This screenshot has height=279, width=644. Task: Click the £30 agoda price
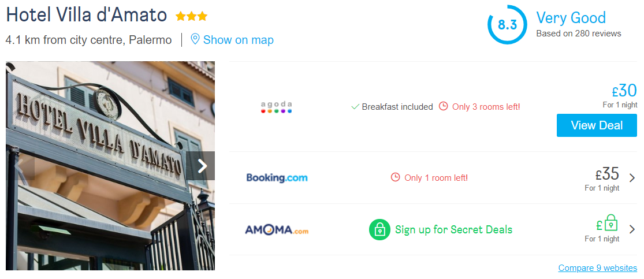624,90
